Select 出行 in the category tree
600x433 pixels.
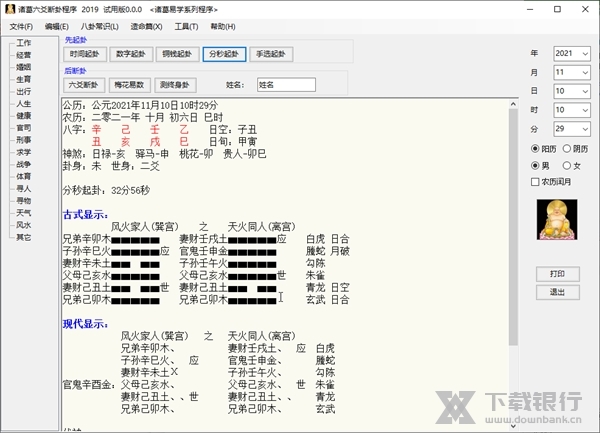point(23,91)
